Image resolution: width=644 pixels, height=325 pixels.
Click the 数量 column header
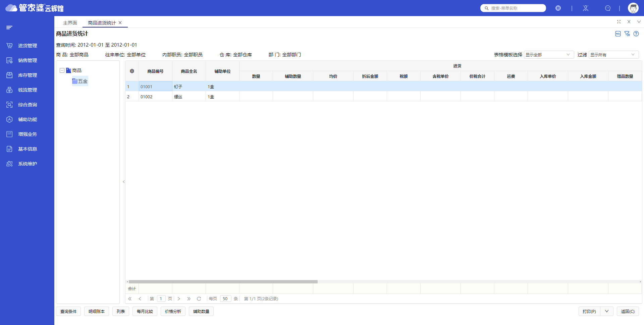pyautogui.click(x=256, y=76)
